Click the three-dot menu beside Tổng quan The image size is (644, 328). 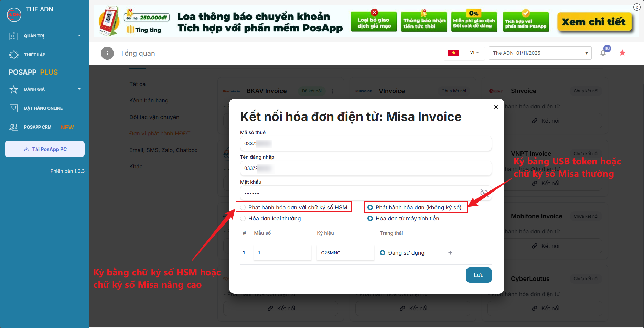pyautogui.click(x=107, y=53)
